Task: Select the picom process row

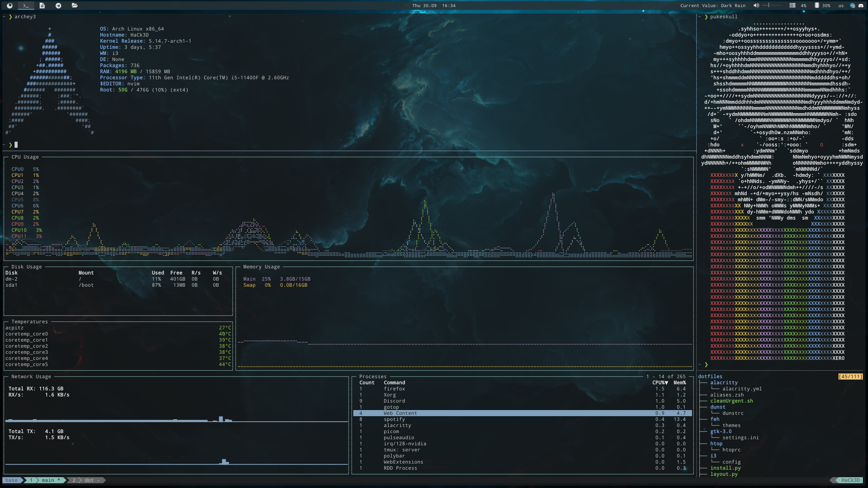Action: (522, 431)
